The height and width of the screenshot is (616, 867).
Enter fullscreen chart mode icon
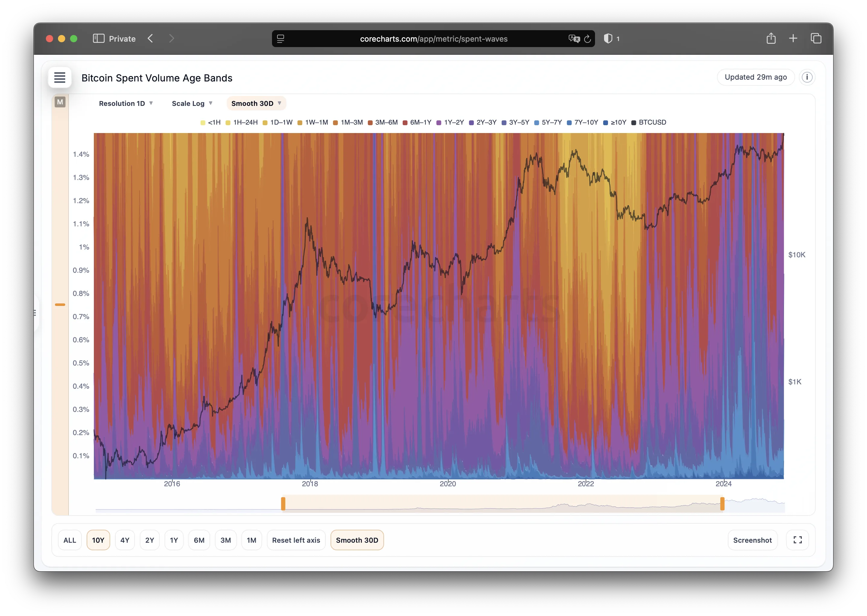point(798,540)
